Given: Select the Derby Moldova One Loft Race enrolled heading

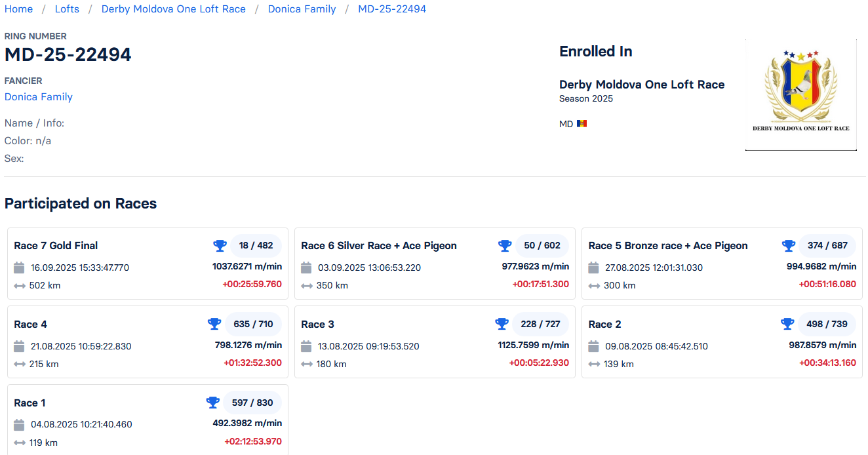Looking at the screenshot, I should click(x=641, y=85).
